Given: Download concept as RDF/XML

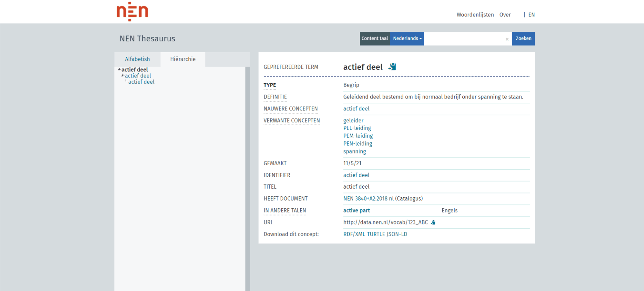Looking at the screenshot, I should (354, 234).
